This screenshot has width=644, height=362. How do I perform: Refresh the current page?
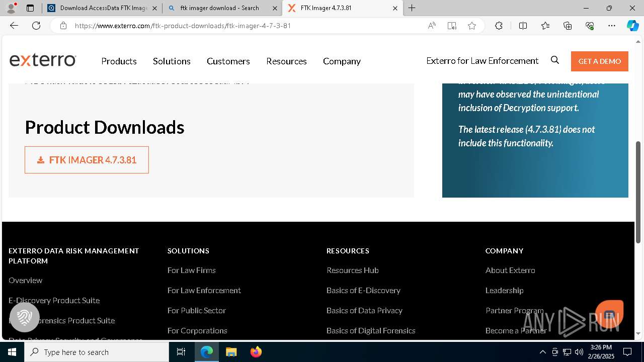(x=36, y=26)
